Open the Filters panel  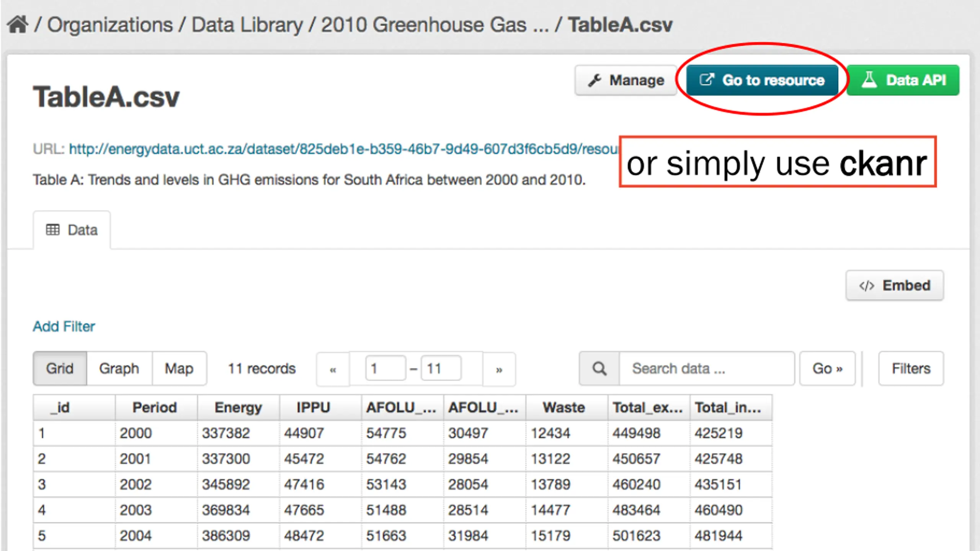click(911, 368)
